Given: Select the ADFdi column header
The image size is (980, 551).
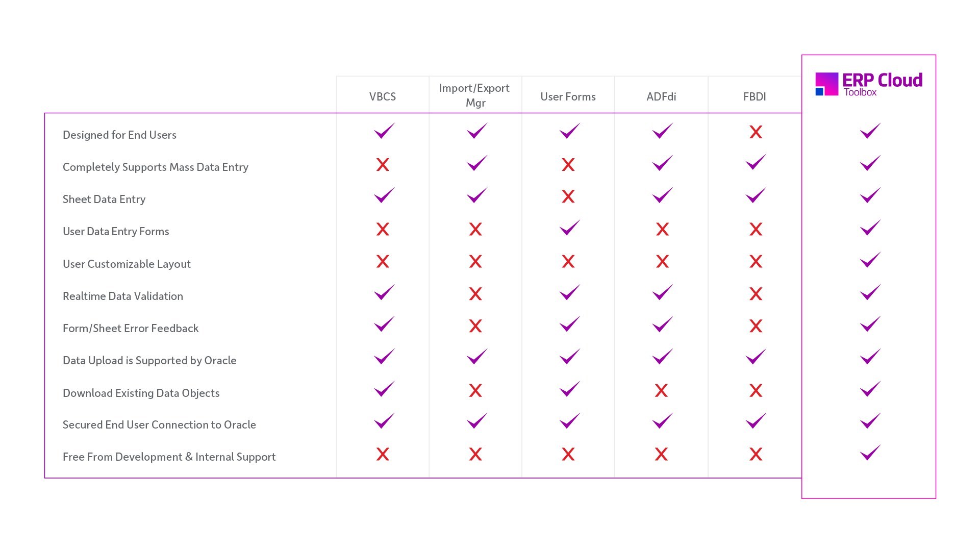Looking at the screenshot, I should click(x=661, y=96).
